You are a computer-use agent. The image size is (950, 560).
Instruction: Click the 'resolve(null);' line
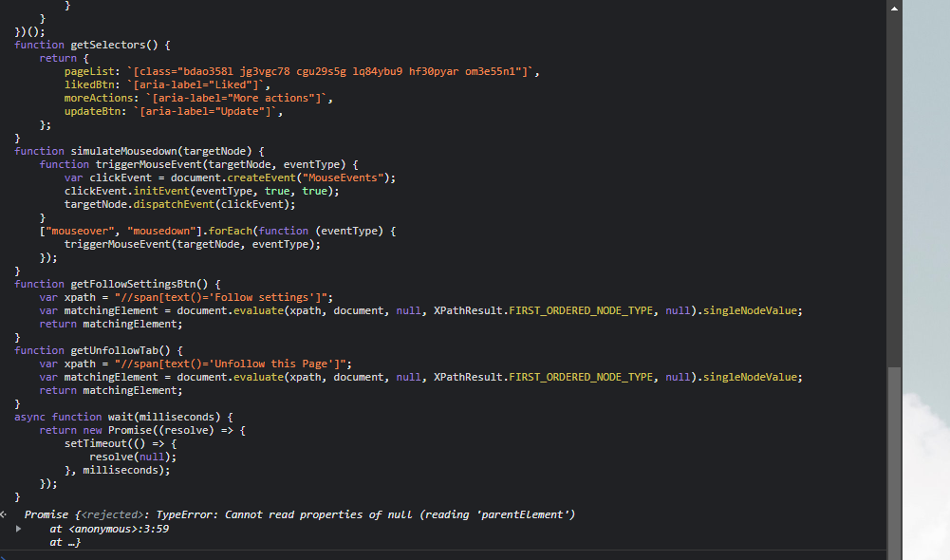[133, 457]
